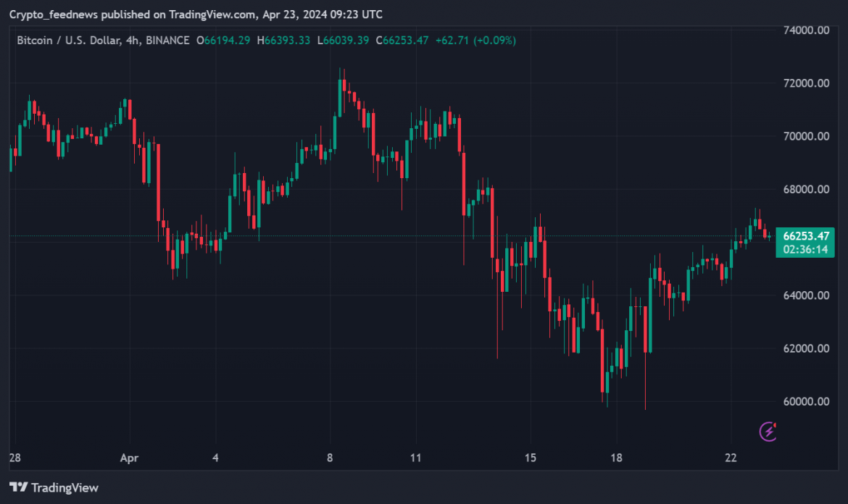The width and height of the screenshot is (848, 504).
Task: Click the +62.71 (+0.09%) change value
Action: click(475, 41)
